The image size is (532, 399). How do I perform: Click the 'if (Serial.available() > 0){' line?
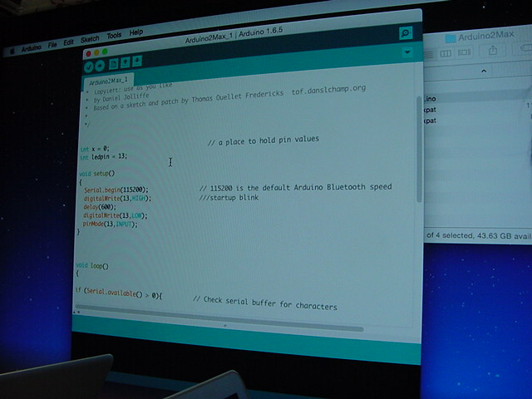click(x=119, y=293)
